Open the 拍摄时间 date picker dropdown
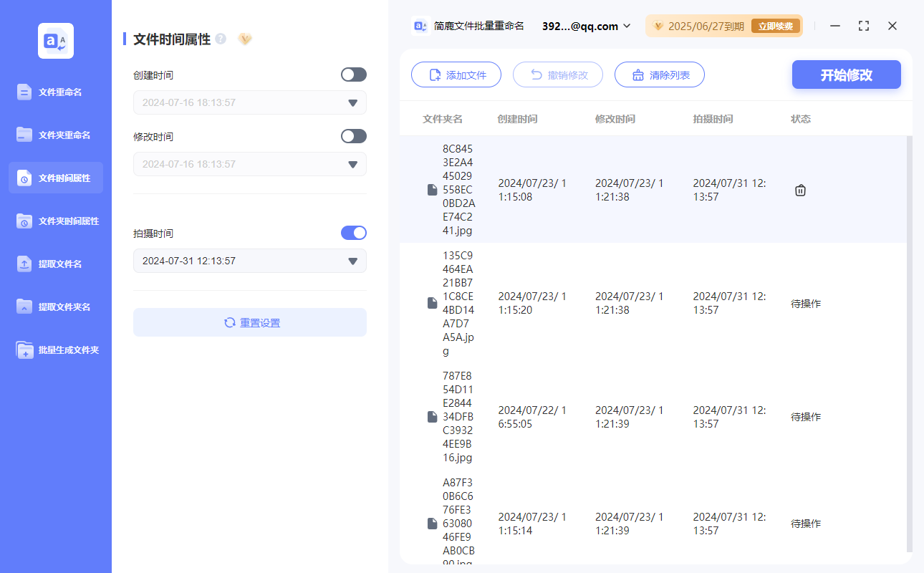 pyautogui.click(x=352, y=261)
